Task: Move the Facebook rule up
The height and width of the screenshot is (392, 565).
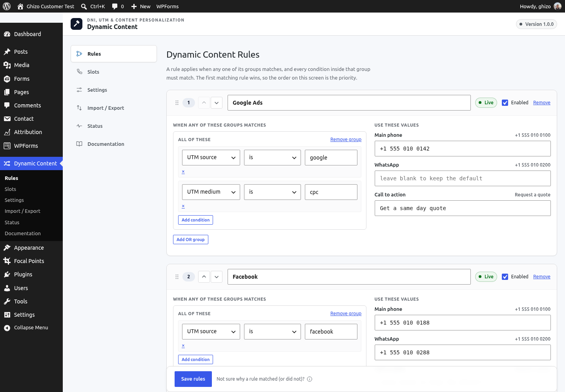Action: coord(204,277)
